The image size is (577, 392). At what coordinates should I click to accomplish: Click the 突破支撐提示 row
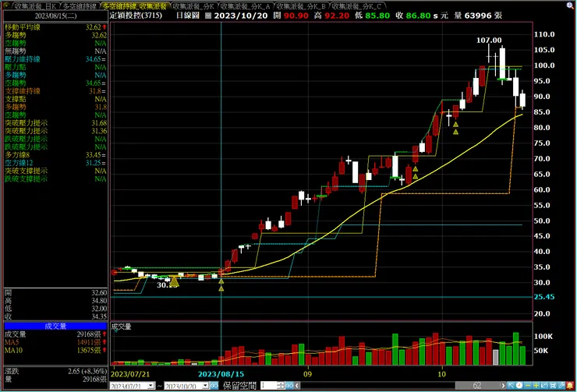(x=55, y=171)
